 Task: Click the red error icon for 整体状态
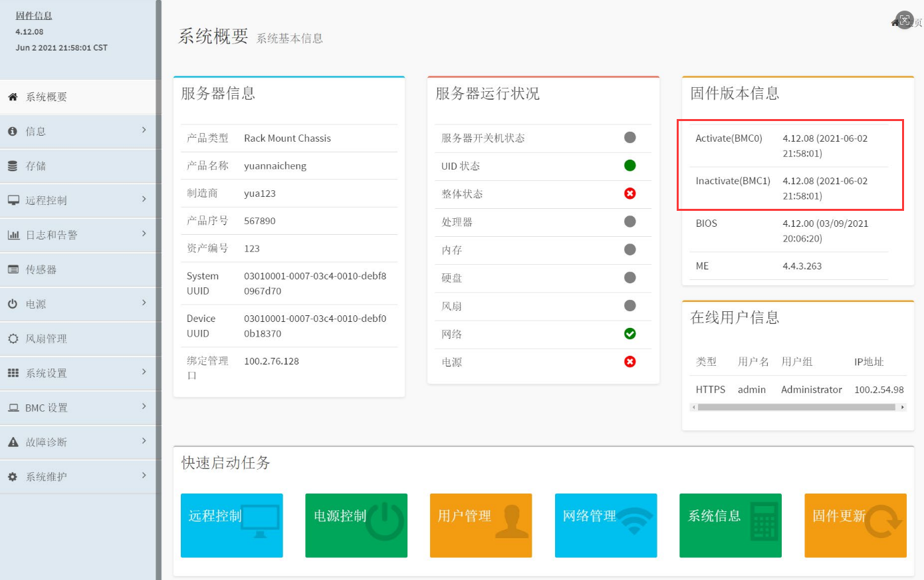630,194
